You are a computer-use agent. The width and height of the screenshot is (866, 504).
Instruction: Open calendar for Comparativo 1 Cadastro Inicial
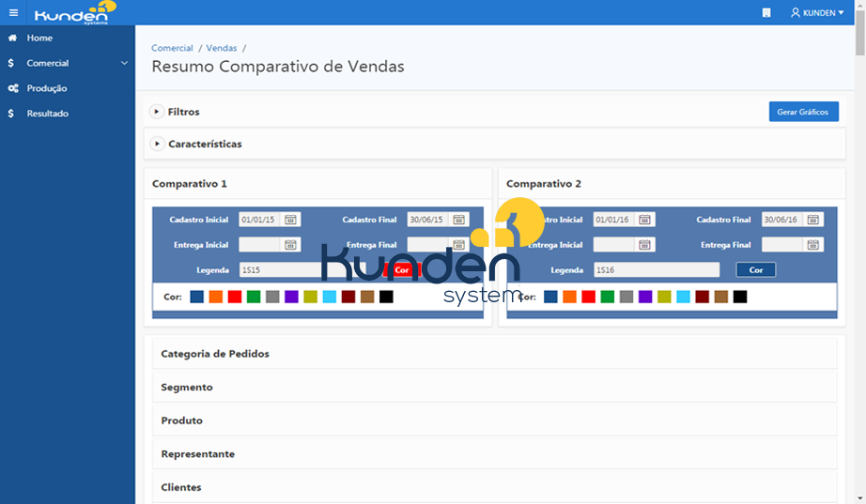pos(290,220)
